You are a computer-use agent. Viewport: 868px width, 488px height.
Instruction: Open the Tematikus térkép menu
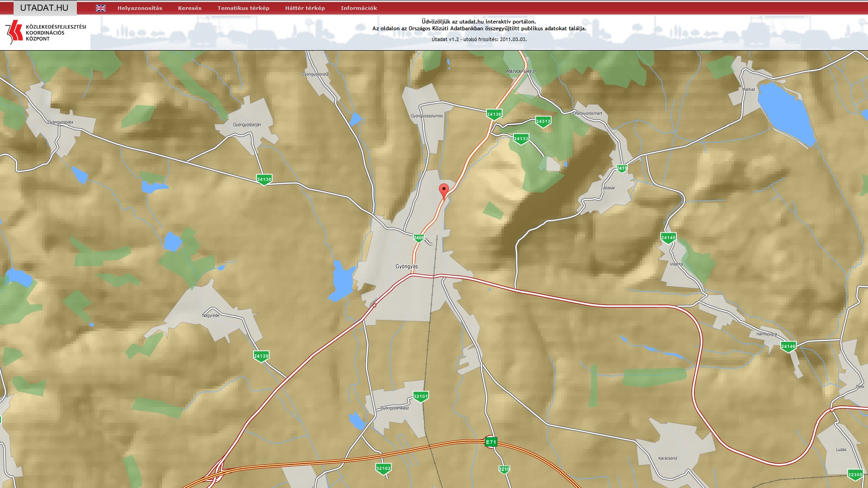click(x=243, y=8)
